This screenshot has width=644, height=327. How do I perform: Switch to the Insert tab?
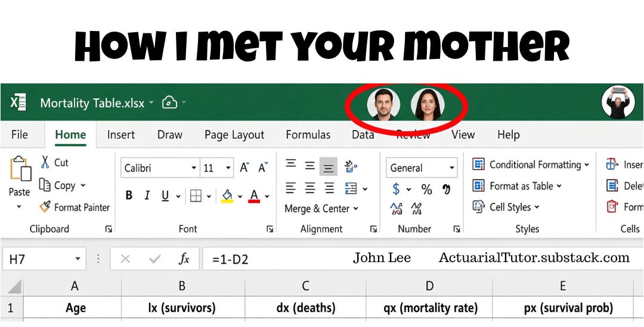(120, 135)
